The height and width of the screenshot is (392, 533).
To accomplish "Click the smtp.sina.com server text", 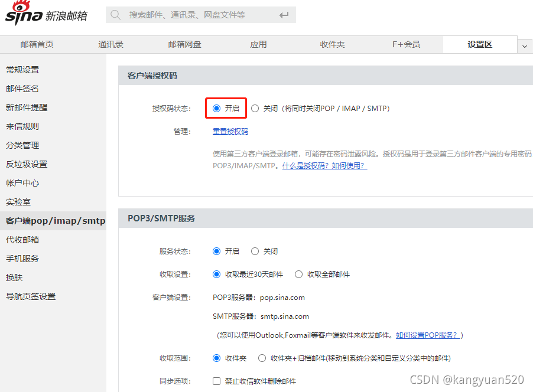I will click(284, 316).
